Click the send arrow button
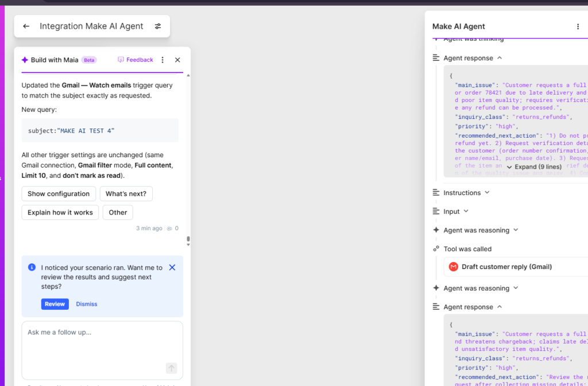This screenshot has height=386, width=588. [171, 368]
